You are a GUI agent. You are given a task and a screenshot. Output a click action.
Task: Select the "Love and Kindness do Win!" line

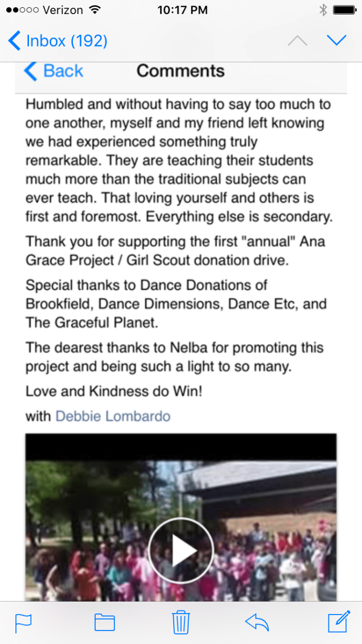114,391
